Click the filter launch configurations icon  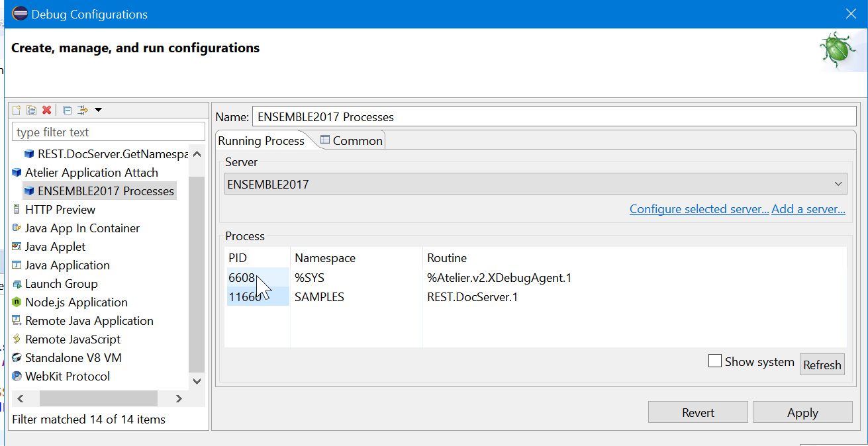click(83, 110)
